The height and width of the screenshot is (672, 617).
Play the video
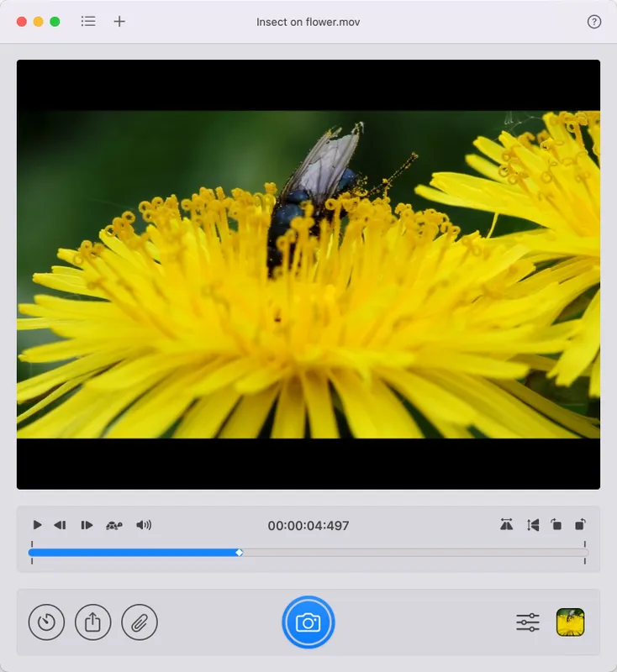pyautogui.click(x=37, y=525)
